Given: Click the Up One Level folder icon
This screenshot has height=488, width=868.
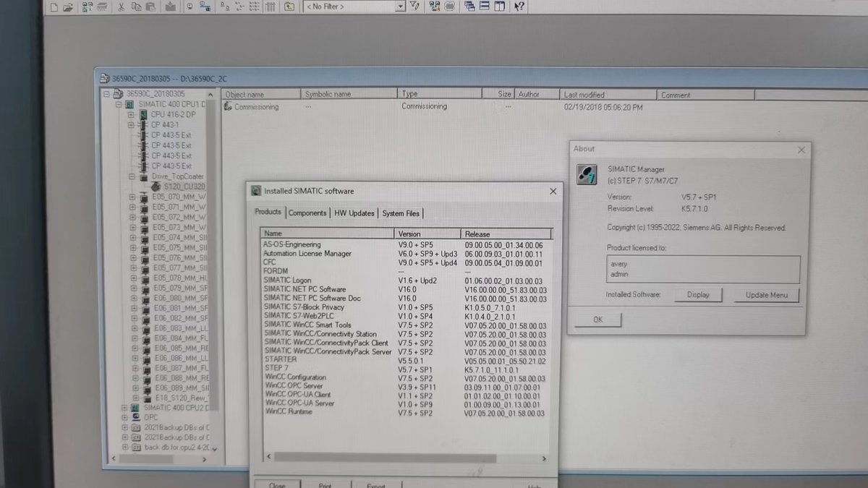Looking at the screenshot, I should 289,7.
